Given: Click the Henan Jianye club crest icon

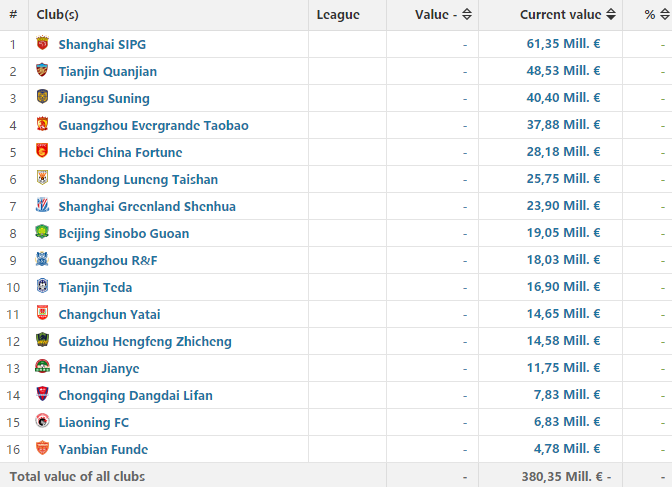Looking at the screenshot, I should [41, 368].
